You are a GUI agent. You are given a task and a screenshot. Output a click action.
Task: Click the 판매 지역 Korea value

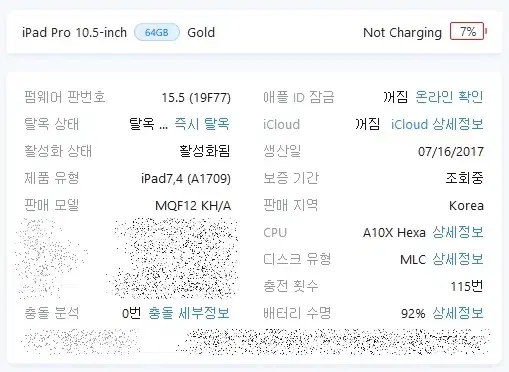pyautogui.click(x=466, y=205)
